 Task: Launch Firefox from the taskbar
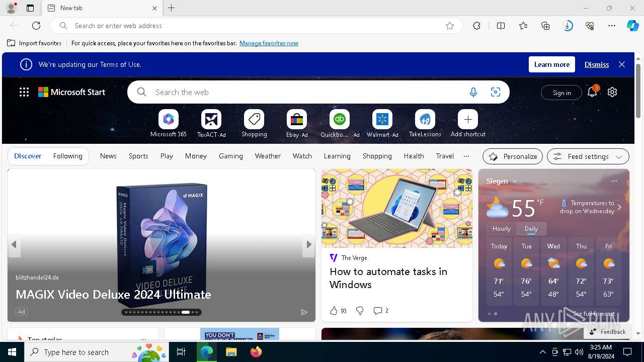(256, 352)
